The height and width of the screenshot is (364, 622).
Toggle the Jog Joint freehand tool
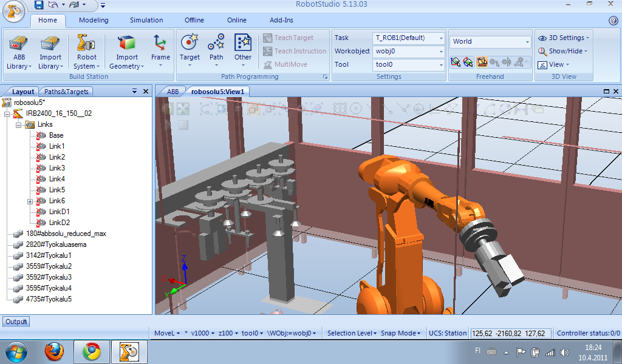pyautogui.click(x=482, y=62)
